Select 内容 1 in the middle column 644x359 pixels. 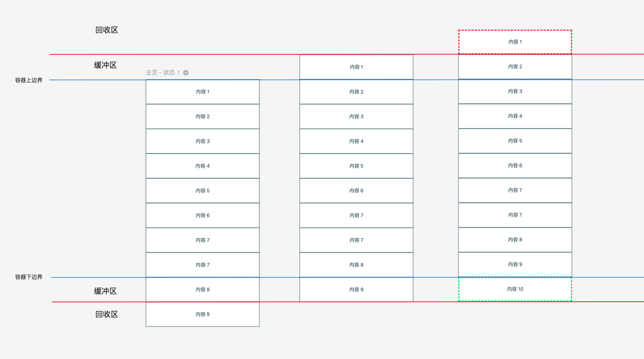pyautogui.click(x=356, y=67)
